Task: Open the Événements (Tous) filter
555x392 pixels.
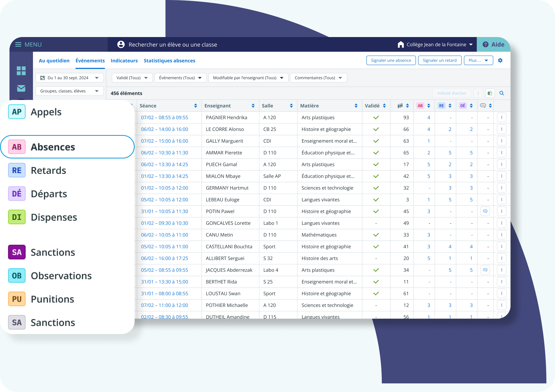Action: tap(180, 78)
